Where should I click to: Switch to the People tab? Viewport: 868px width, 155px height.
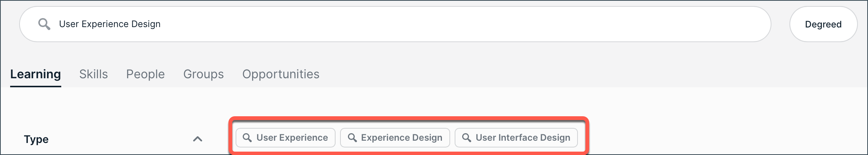pos(145,74)
